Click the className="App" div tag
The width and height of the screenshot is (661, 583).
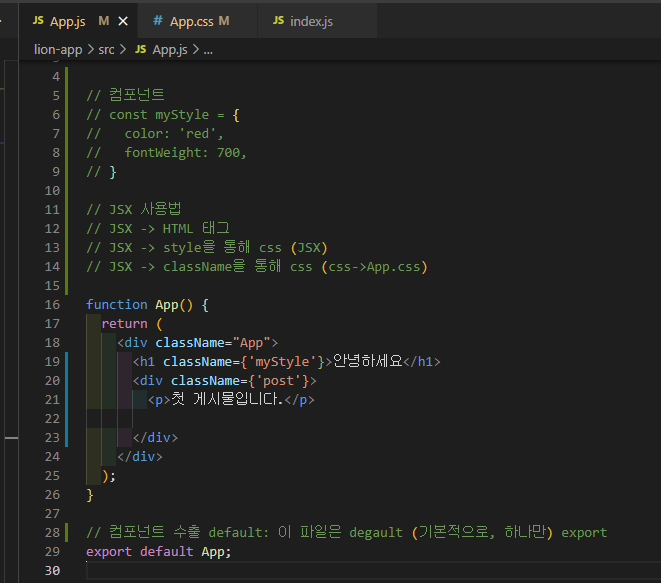tap(198, 343)
